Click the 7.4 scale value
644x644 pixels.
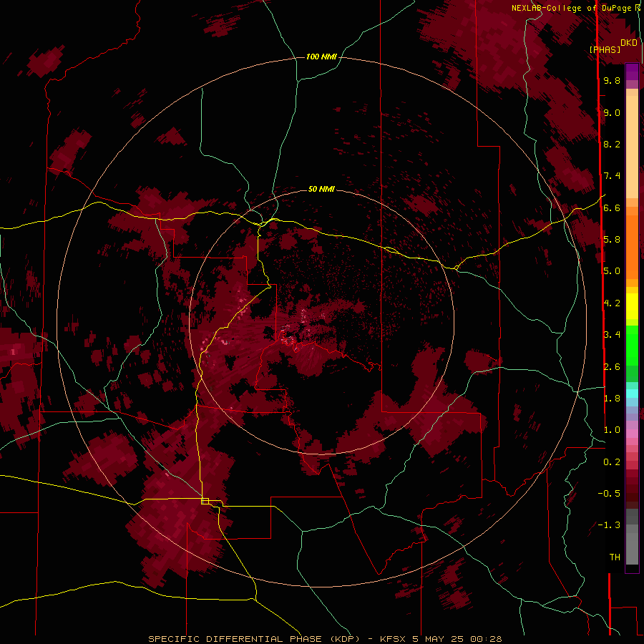(612, 176)
